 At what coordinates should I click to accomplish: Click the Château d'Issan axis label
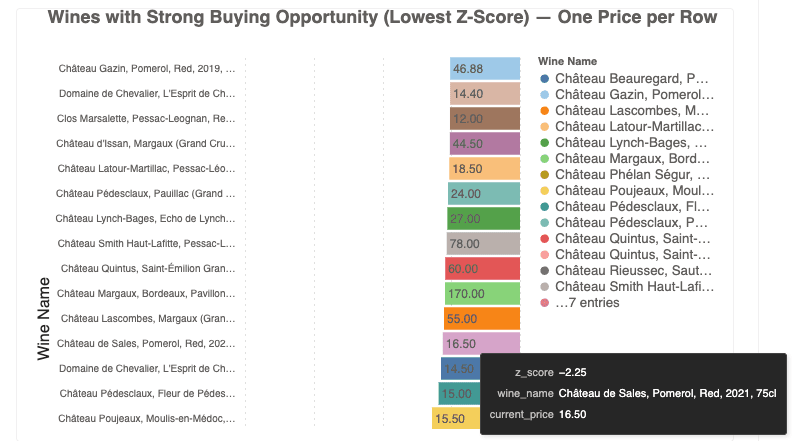coord(146,144)
